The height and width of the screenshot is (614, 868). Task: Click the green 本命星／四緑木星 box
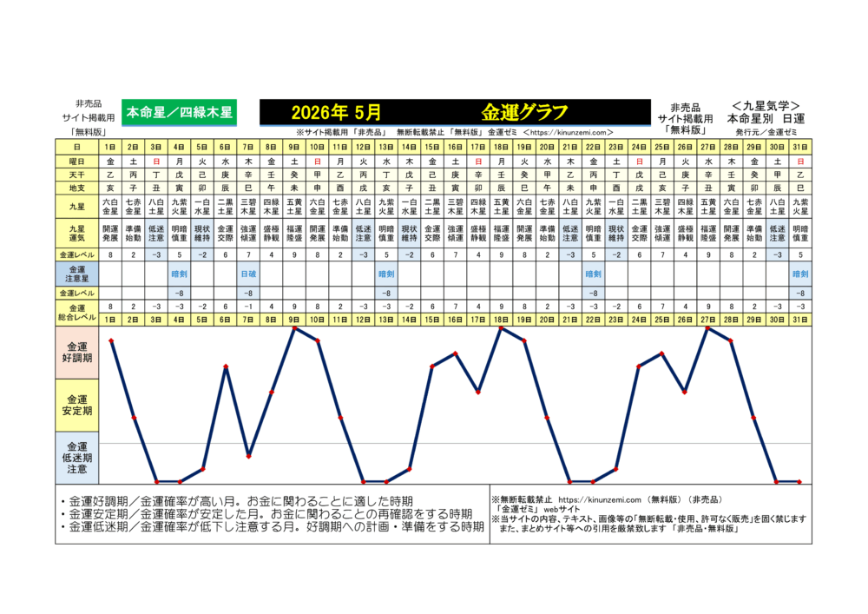point(179,112)
